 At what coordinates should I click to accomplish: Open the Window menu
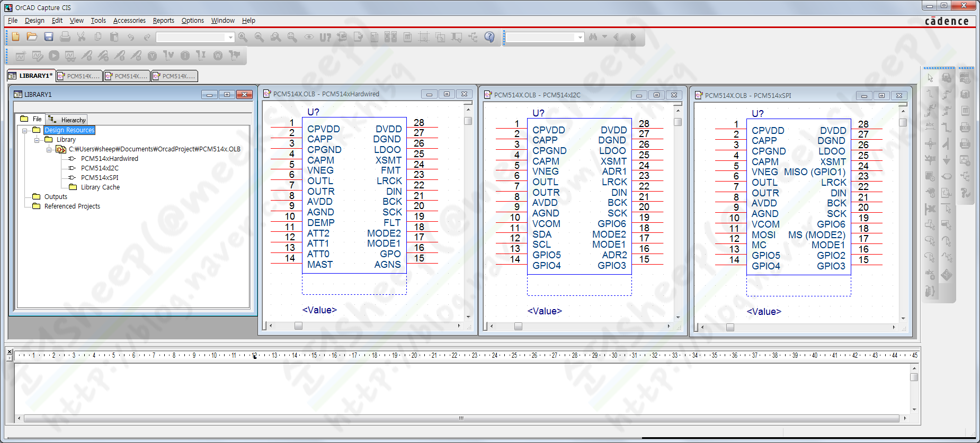[222, 21]
